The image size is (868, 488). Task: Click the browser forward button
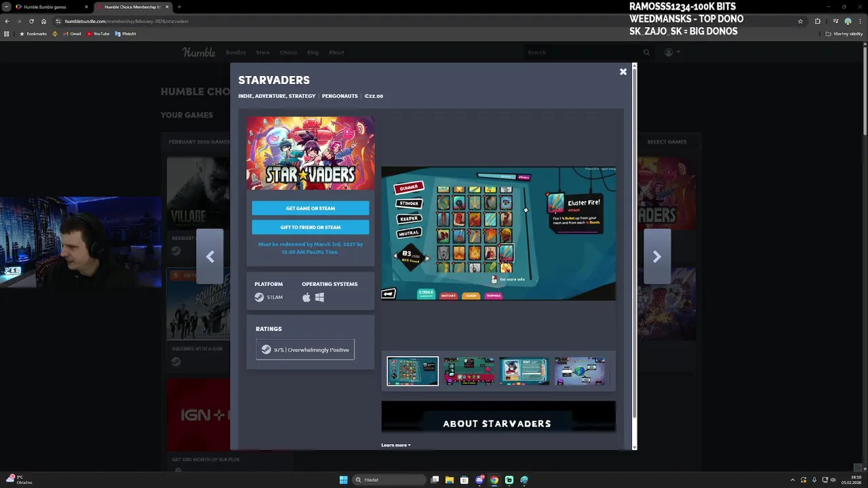(19, 21)
